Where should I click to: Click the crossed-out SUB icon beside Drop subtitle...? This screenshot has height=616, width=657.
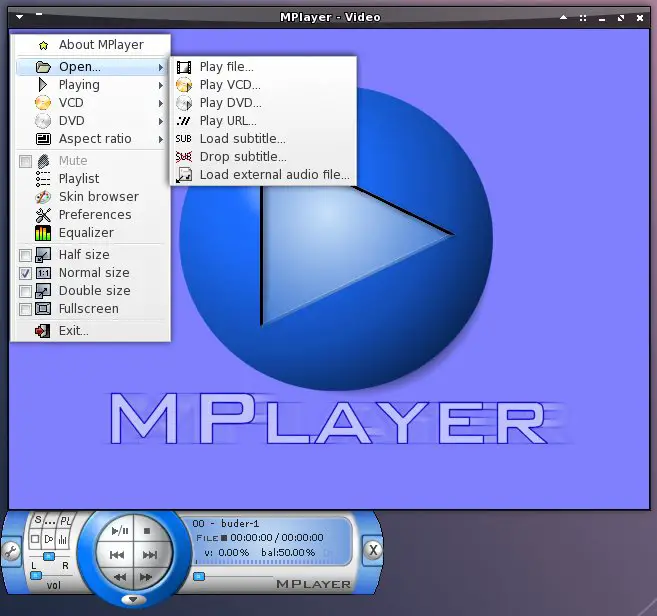pyautogui.click(x=184, y=157)
